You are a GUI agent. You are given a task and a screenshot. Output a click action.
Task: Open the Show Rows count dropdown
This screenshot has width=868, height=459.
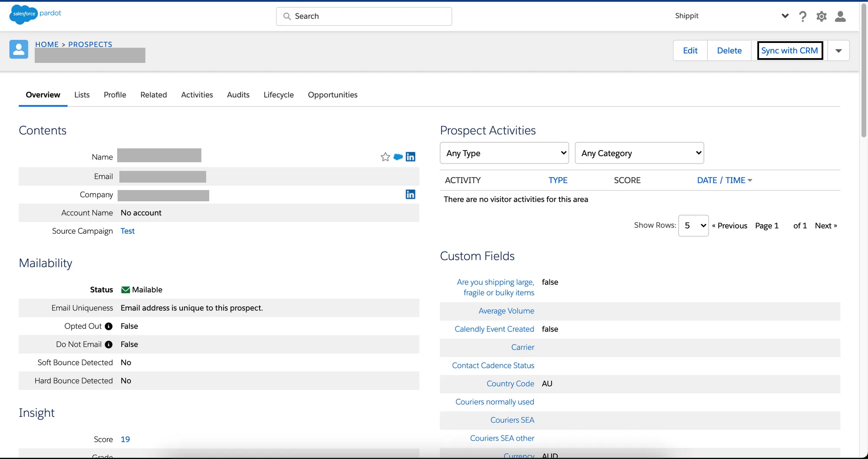[693, 226]
